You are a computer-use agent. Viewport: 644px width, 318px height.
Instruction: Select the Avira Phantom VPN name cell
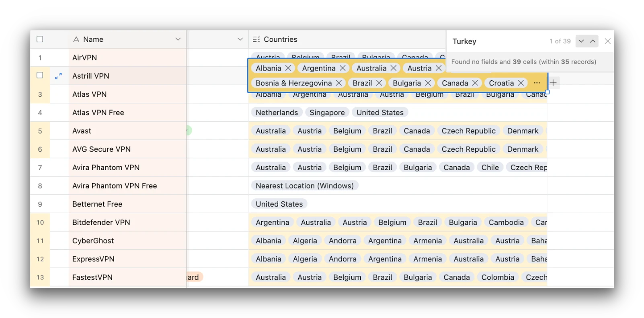coord(127,167)
